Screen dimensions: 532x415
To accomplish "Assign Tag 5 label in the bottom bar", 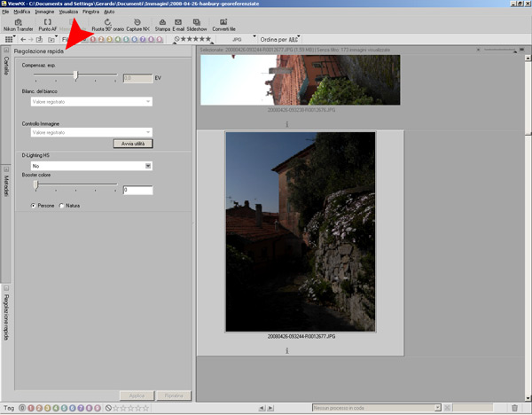I will point(64,408).
